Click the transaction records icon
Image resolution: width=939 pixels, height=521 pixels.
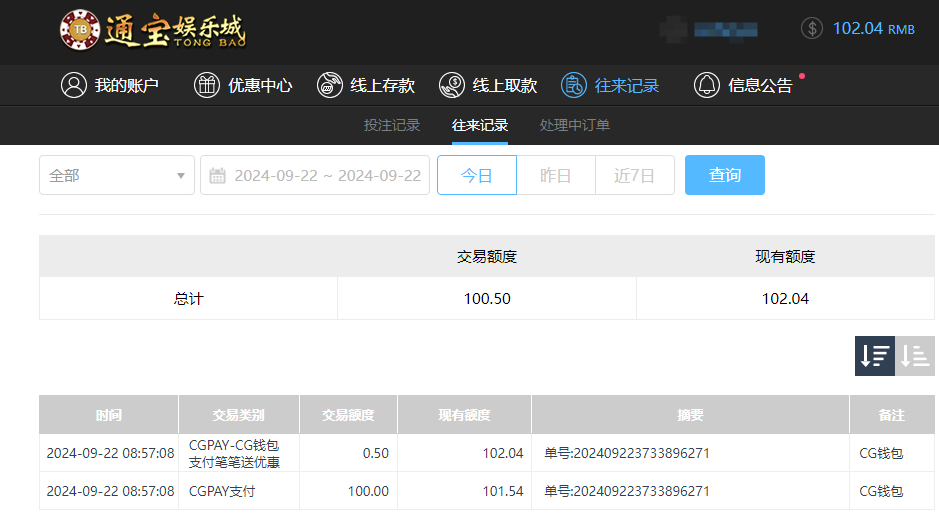tap(574, 85)
